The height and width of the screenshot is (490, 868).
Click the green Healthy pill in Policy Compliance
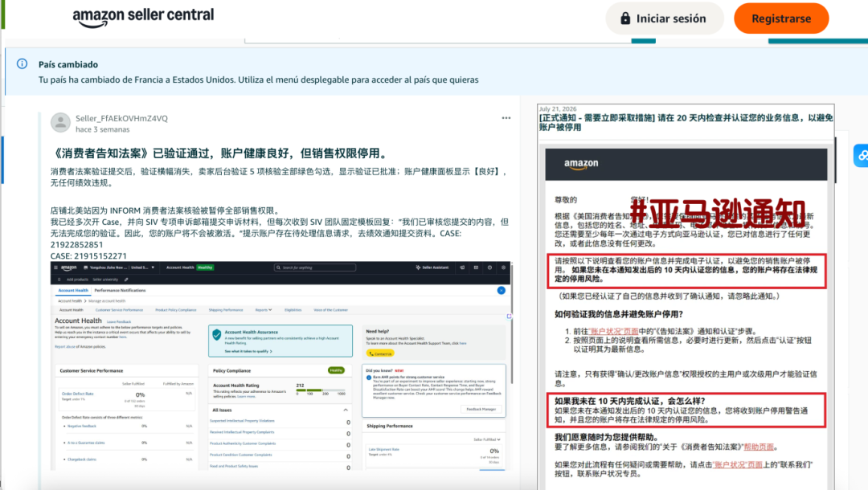click(x=336, y=370)
